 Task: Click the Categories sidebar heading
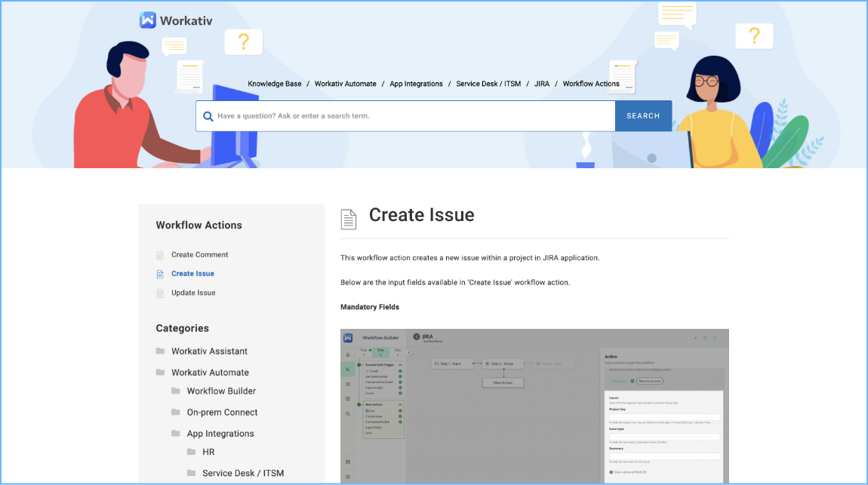pyautogui.click(x=182, y=329)
